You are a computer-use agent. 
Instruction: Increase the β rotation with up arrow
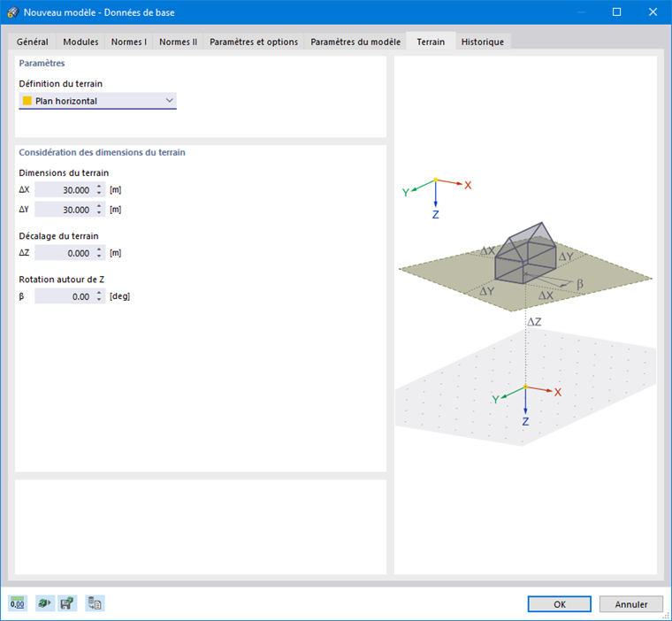(x=99, y=293)
